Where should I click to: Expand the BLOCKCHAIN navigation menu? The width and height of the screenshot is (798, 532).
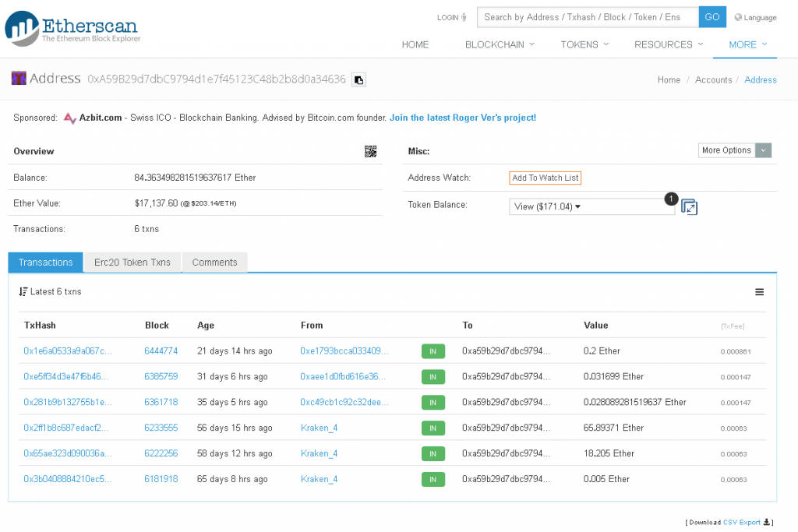click(500, 44)
